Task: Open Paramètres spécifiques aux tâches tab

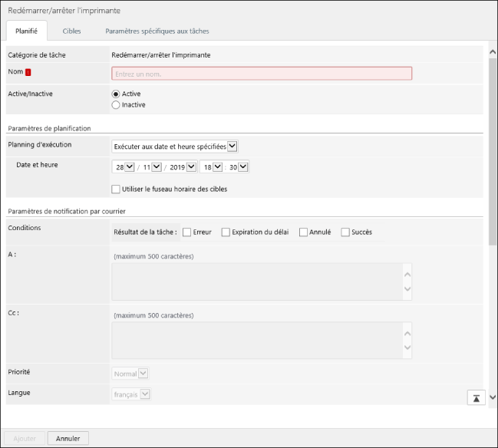Action: (157, 31)
